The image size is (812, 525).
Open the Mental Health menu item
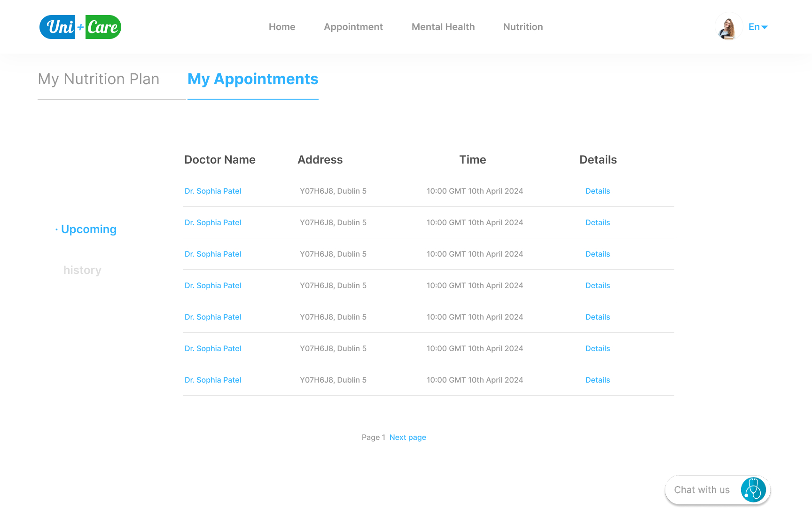pyautogui.click(x=443, y=27)
